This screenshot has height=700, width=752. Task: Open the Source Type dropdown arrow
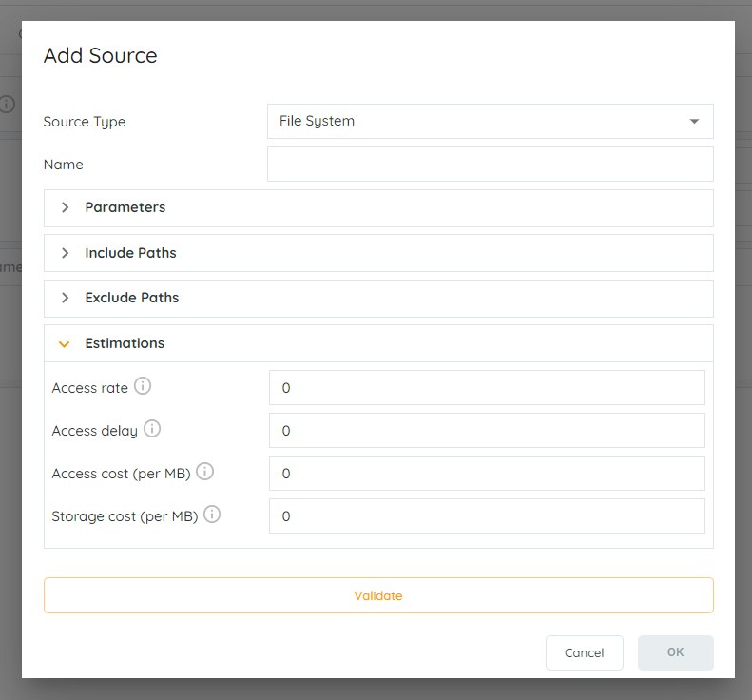[694, 122]
